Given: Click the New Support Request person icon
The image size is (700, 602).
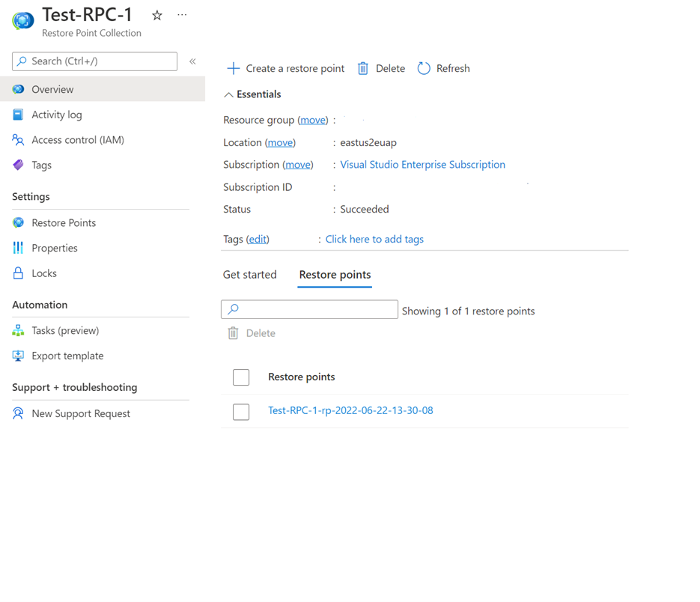Looking at the screenshot, I should click(x=18, y=413).
